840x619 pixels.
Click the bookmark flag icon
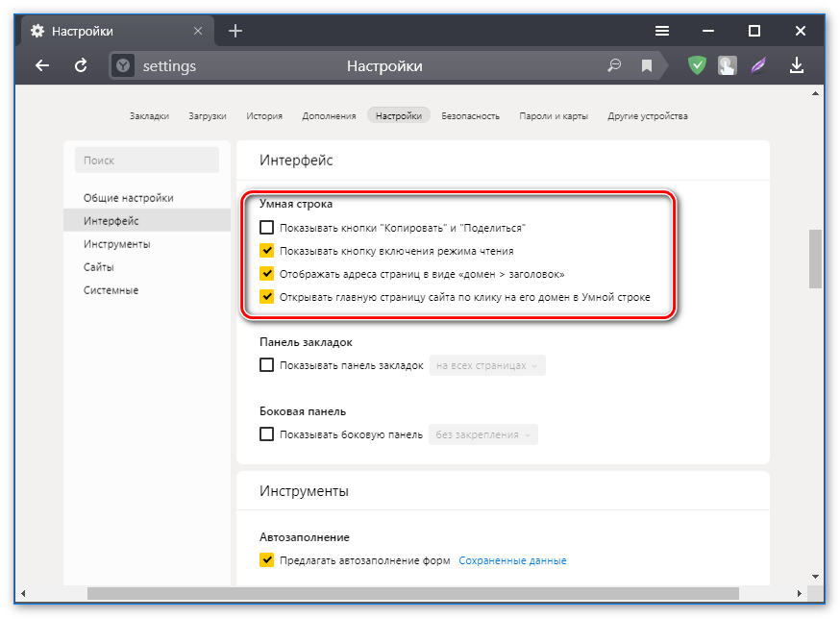[x=647, y=66]
